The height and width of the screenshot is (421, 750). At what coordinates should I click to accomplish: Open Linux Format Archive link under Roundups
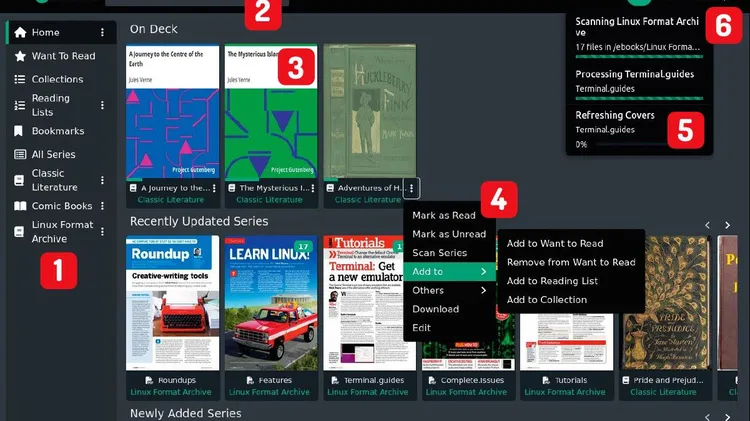pyautogui.click(x=171, y=392)
